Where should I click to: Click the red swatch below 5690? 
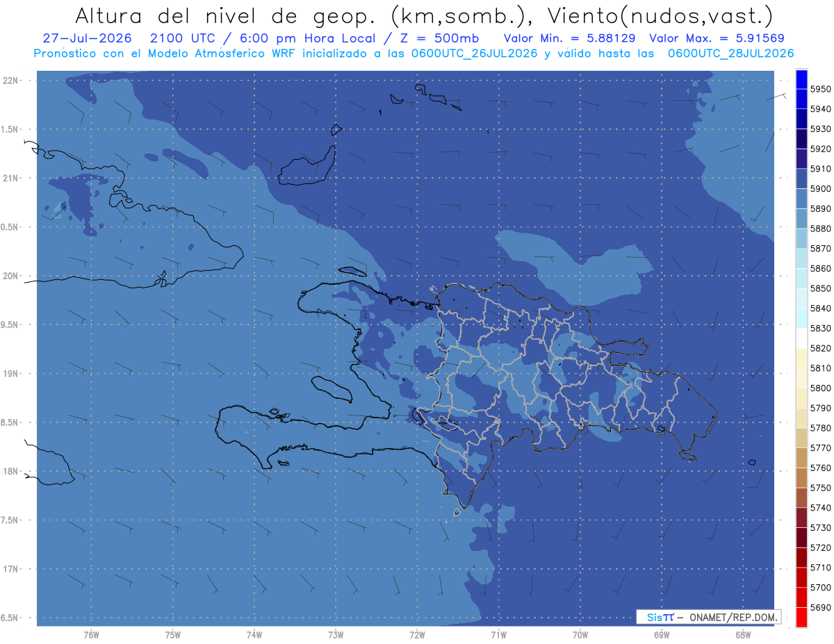click(801, 617)
